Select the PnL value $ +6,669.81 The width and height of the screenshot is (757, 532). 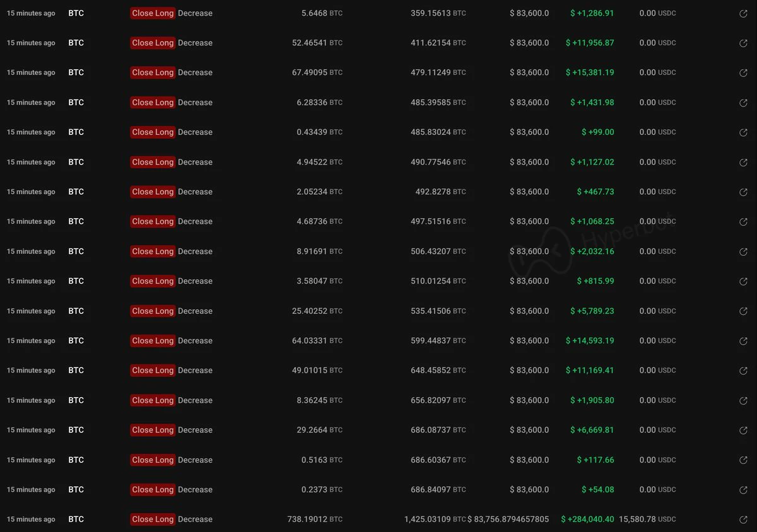click(592, 430)
